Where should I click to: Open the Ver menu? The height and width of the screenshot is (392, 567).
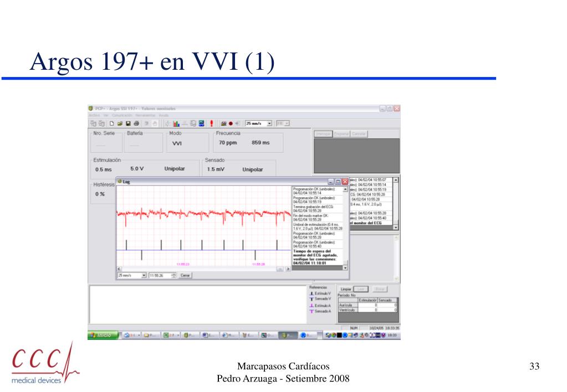point(106,115)
